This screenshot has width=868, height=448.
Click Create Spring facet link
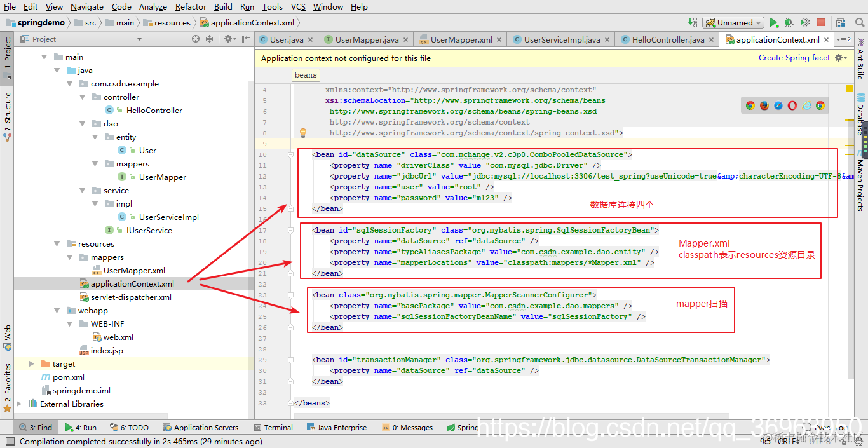(794, 58)
